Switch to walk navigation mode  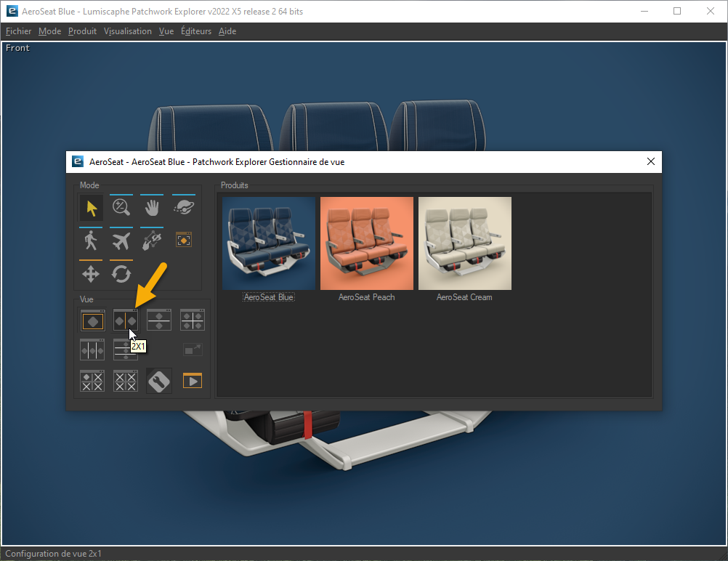[90, 240]
